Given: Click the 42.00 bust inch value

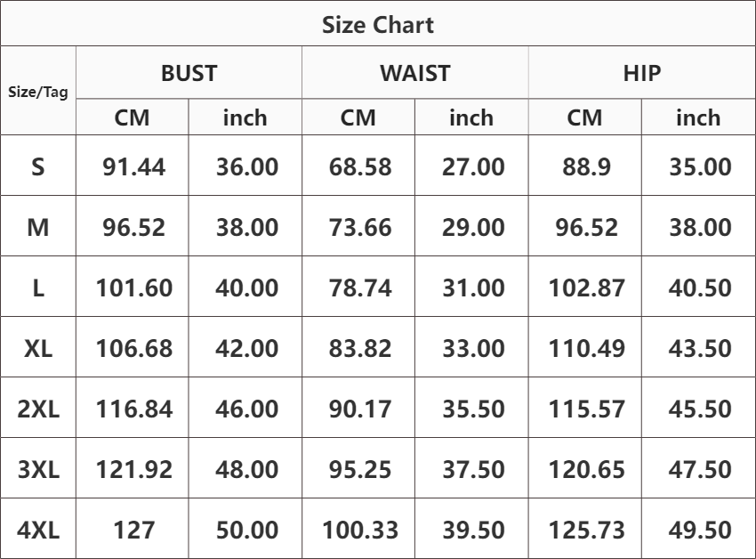Looking at the screenshot, I should pos(246,349).
